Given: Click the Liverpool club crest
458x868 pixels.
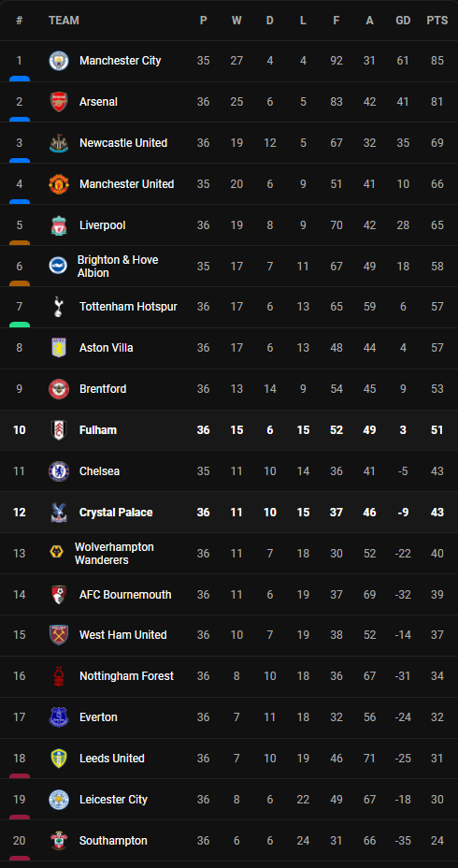Looking at the screenshot, I should point(59,225).
